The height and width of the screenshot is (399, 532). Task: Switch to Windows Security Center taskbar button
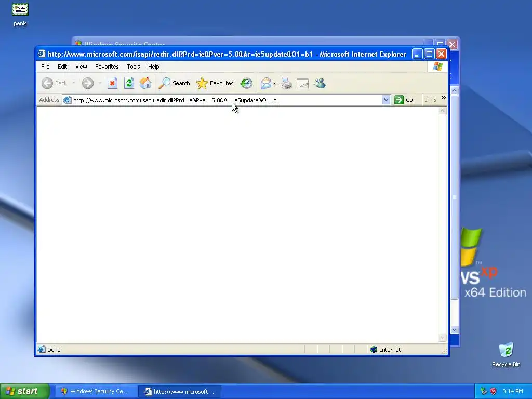coord(96,392)
